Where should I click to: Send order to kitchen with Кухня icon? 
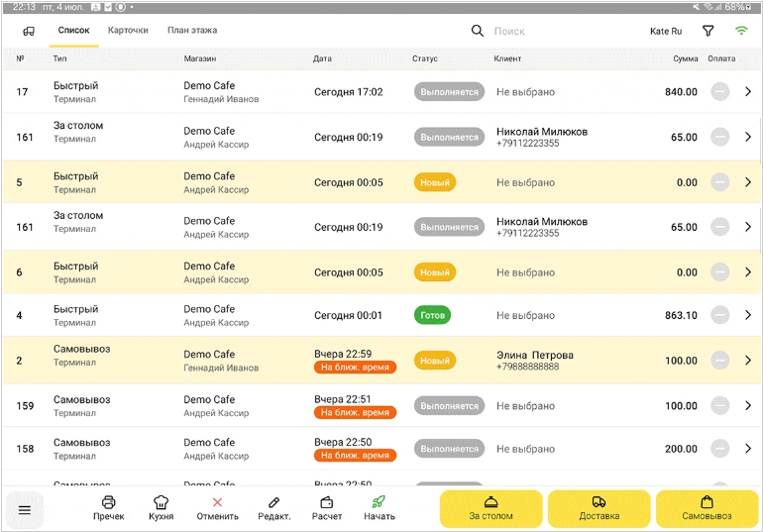coord(161,503)
